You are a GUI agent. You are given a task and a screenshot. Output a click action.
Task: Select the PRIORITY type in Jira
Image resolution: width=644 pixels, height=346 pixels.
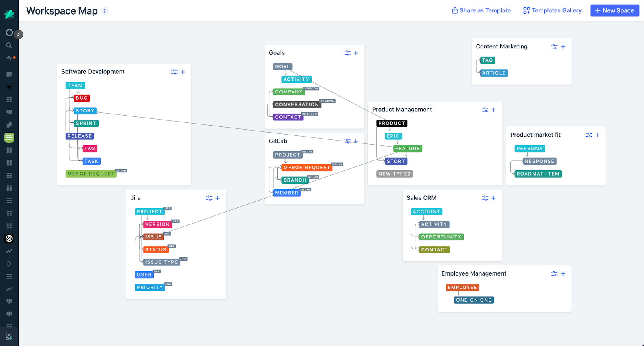pyautogui.click(x=150, y=288)
